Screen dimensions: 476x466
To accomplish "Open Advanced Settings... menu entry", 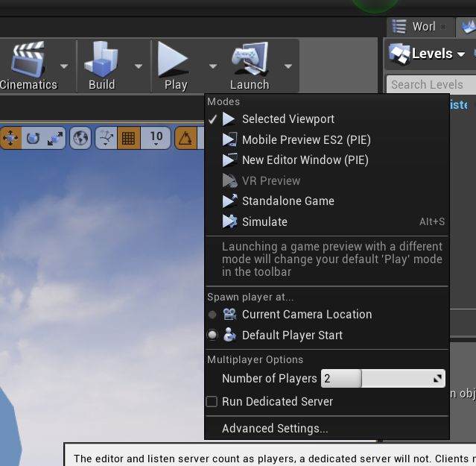I will (x=327, y=428).
